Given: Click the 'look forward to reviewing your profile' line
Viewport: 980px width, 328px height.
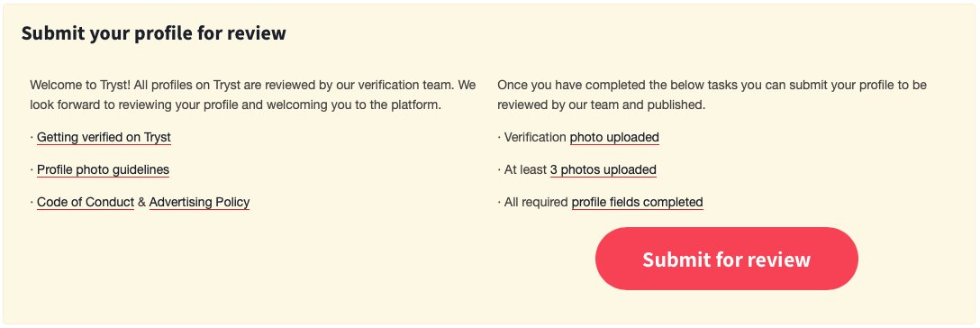Looking at the screenshot, I should coord(236,105).
